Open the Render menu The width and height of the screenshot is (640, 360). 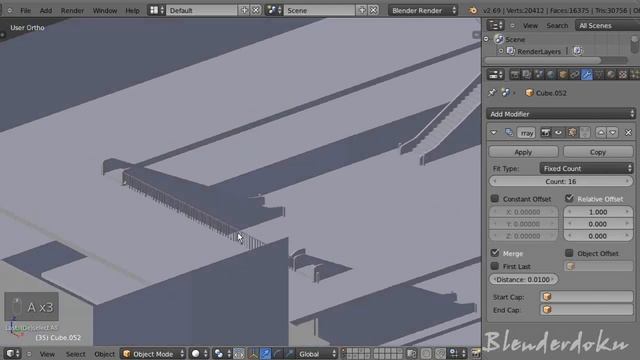coord(72,11)
